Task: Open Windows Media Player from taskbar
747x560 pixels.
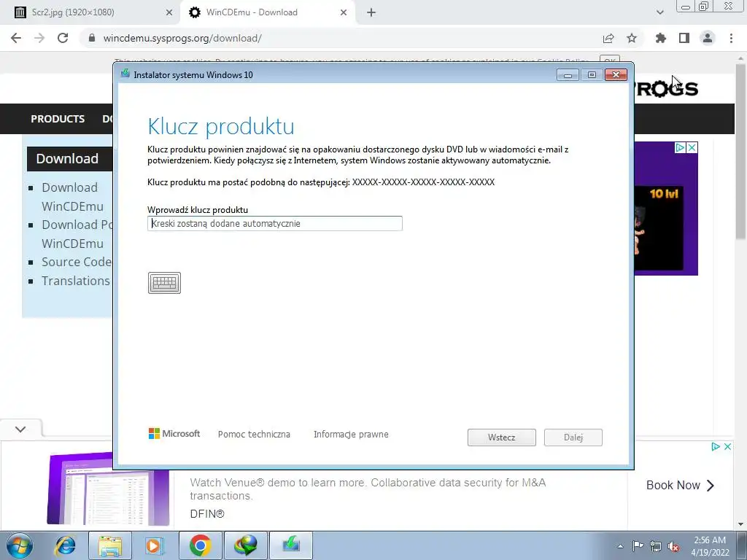Action: [x=154, y=545]
